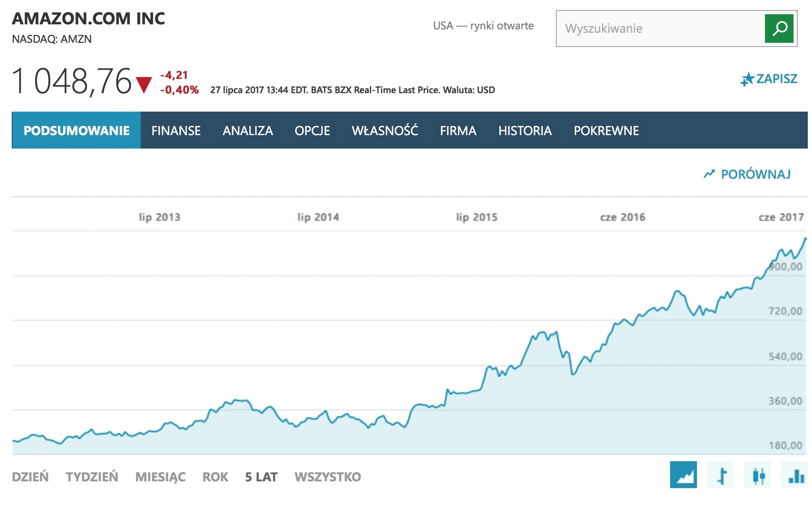Click the 720,00 price axis label
The height and width of the screenshot is (512, 812).
(786, 311)
